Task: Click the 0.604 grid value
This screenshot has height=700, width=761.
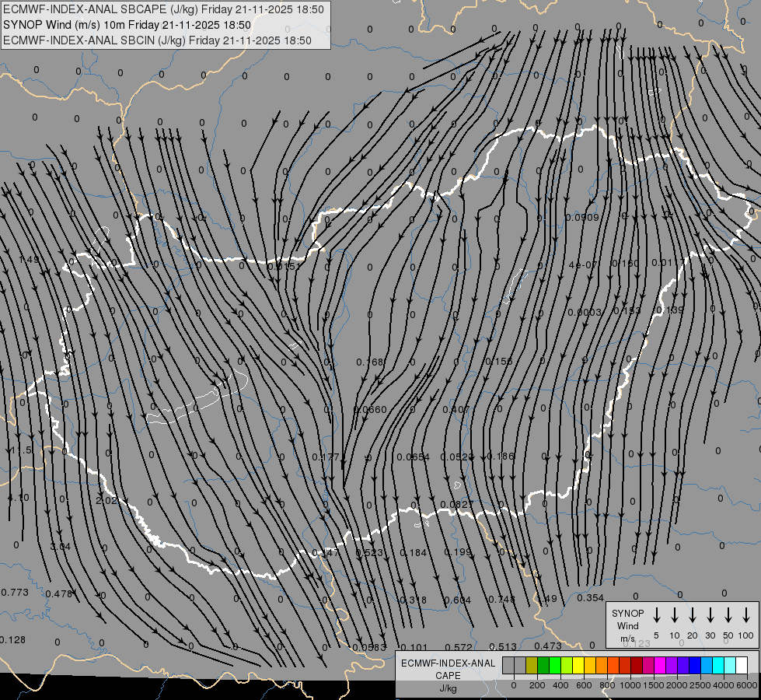Action: [458, 600]
